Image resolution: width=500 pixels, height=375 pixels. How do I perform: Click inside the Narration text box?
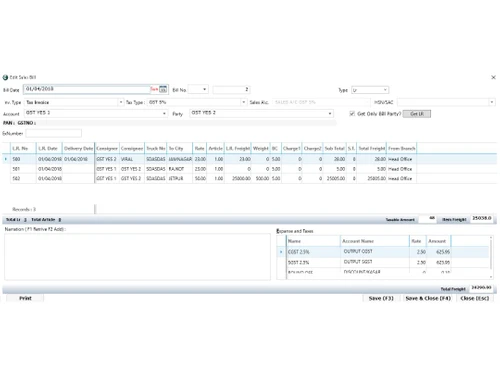pyautogui.click(x=137, y=257)
